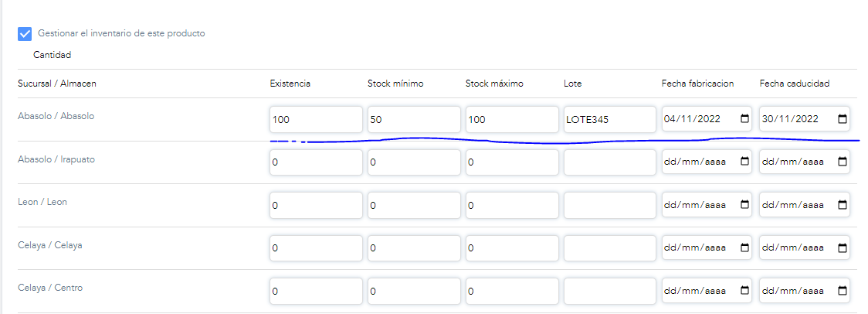Image resolution: width=868 pixels, height=314 pixels.
Task: Open calendar picker for Abasolo/Abasolo Fecha fabricacion
Action: pyautogui.click(x=744, y=119)
